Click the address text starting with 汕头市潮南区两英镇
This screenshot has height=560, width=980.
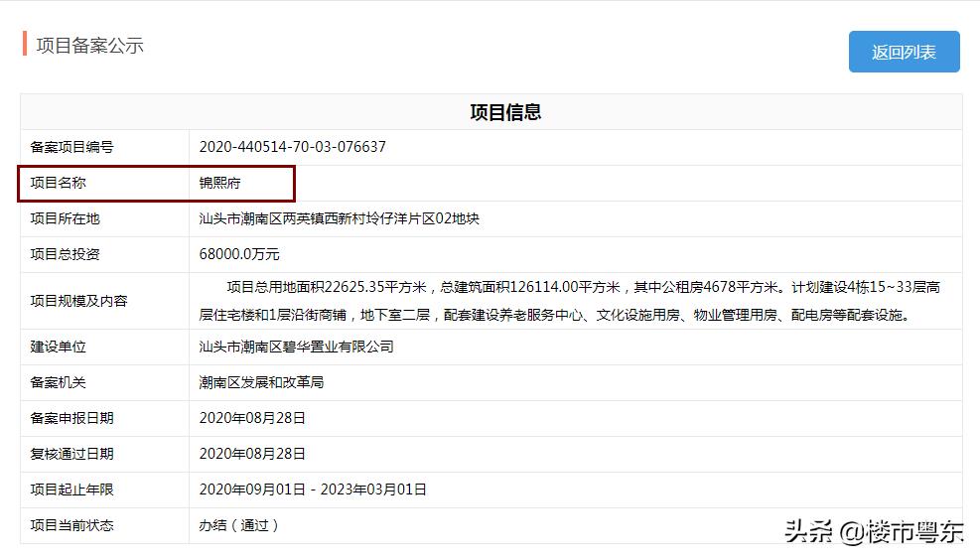(339, 218)
